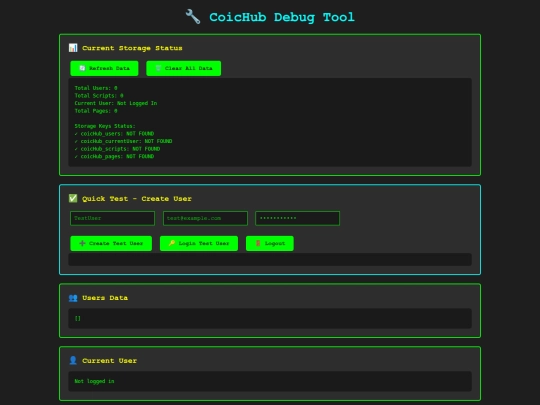Select 'coicHub_users: NOT FOUND' line

click(114, 134)
